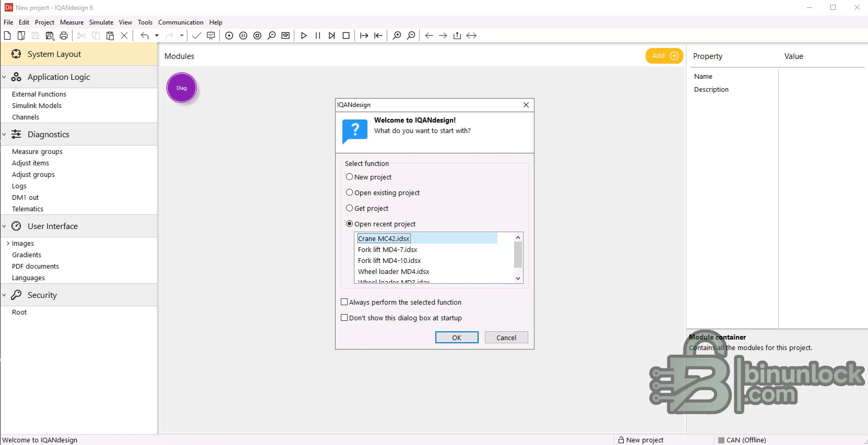
Task: Click the yellow Add module button
Action: point(664,56)
